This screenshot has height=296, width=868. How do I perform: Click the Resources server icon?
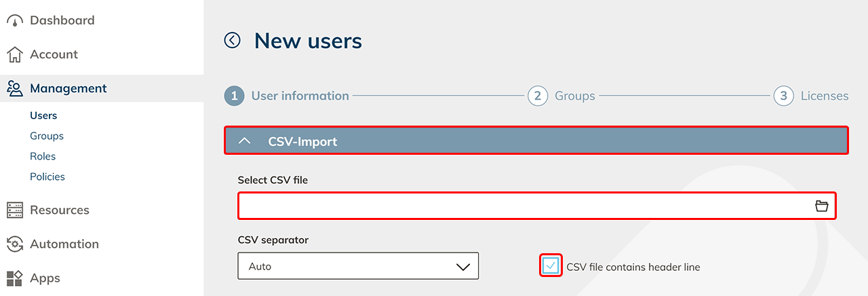[15, 210]
